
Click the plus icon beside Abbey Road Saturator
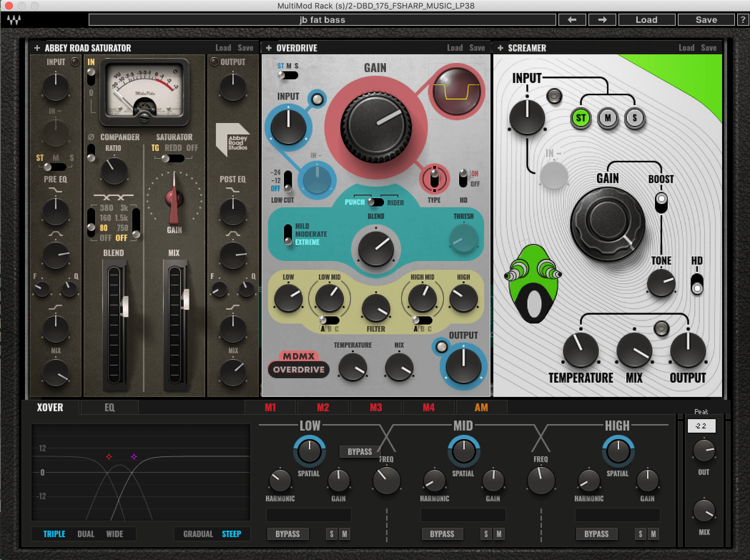click(x=37, y=48)
